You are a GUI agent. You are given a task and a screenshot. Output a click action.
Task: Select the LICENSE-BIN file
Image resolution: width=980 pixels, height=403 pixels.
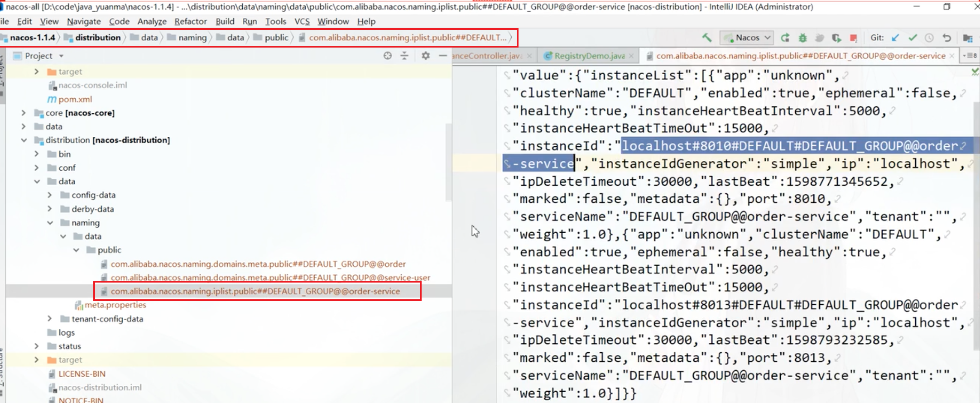pyautogui.click(x=82, y=374)
